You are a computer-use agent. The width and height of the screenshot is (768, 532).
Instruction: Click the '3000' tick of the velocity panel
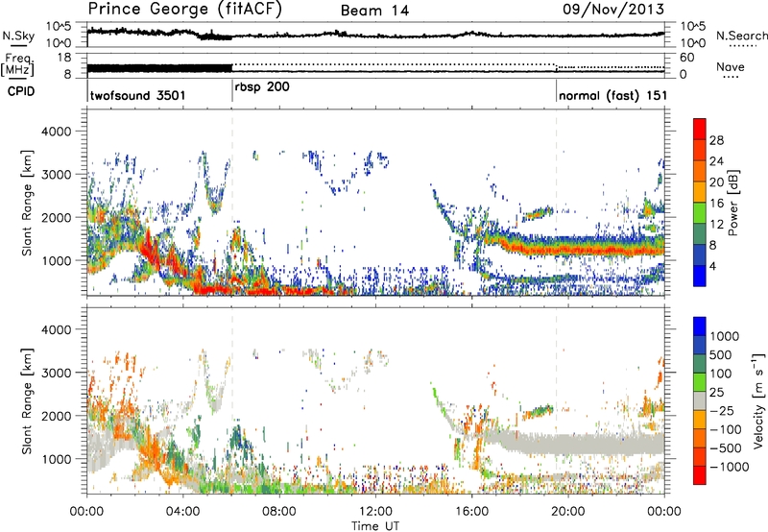click(x=57, y=373)
